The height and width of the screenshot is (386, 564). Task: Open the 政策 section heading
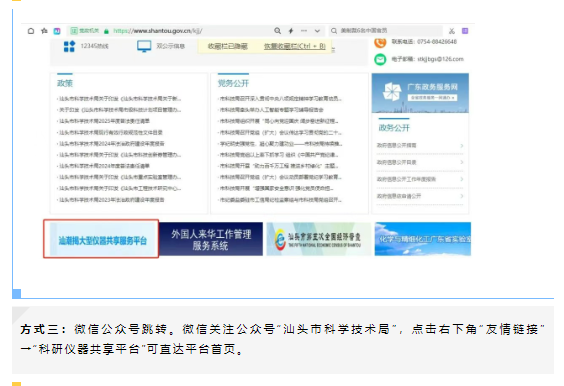click(x=65, y=83)
